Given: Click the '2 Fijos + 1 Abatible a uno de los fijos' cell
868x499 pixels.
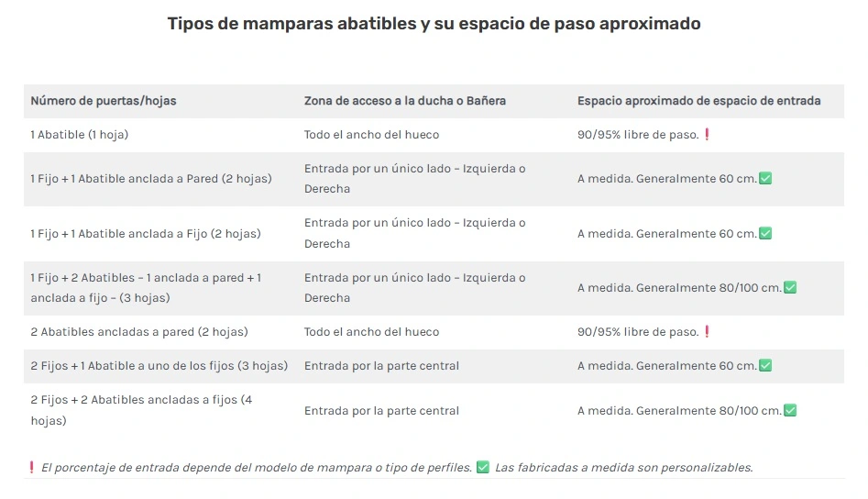Looking at the screenshot, I should coord(159,366).
